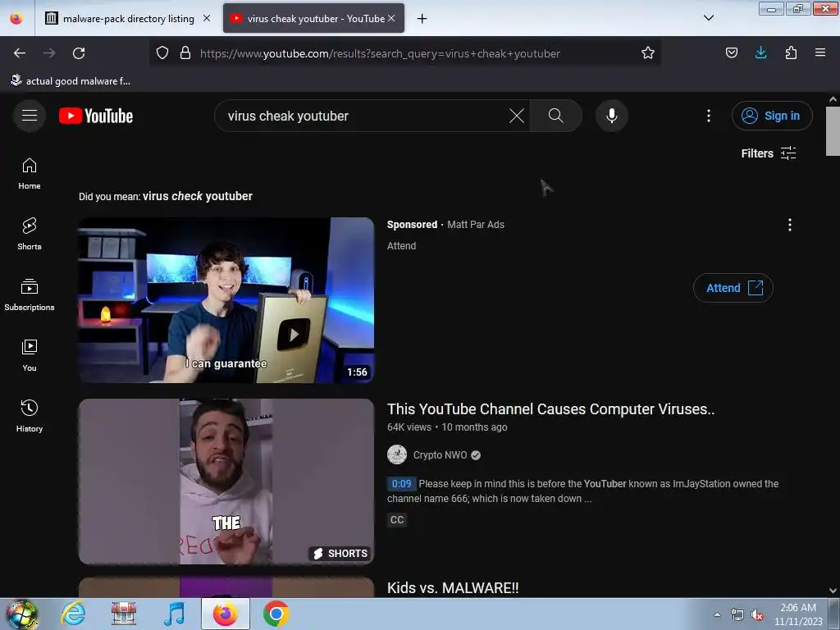Select the virus cheak youtuber tab

pyautogui.click(x=313, y=19)
